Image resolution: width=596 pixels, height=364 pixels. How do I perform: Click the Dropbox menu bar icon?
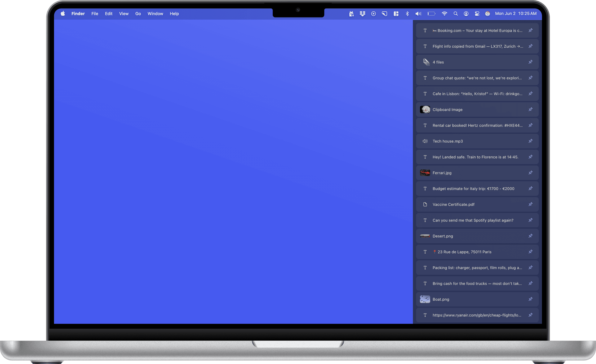click(x=362, y=14)
